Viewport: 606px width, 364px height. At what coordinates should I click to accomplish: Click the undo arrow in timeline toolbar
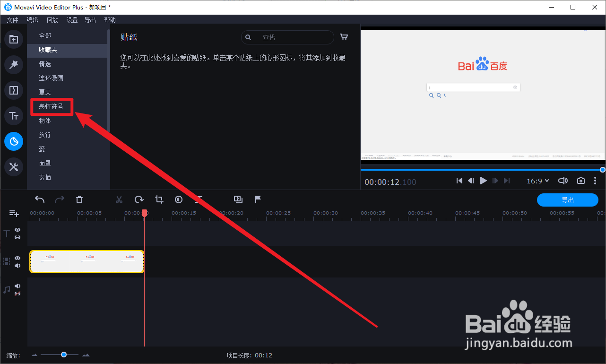pos(40,199)
